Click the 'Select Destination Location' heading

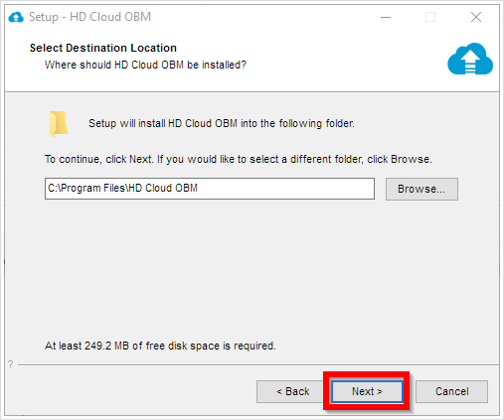tap(103, 48)
